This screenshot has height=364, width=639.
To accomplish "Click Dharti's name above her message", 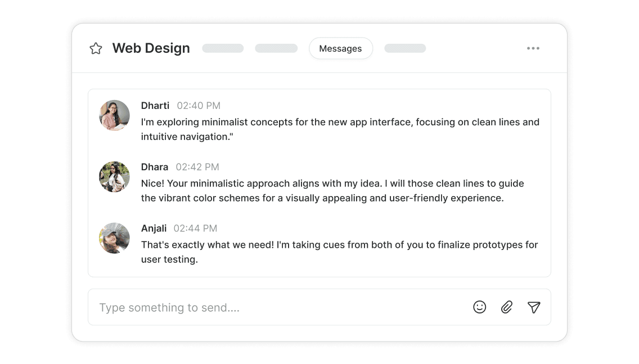I will coord(155,106).
